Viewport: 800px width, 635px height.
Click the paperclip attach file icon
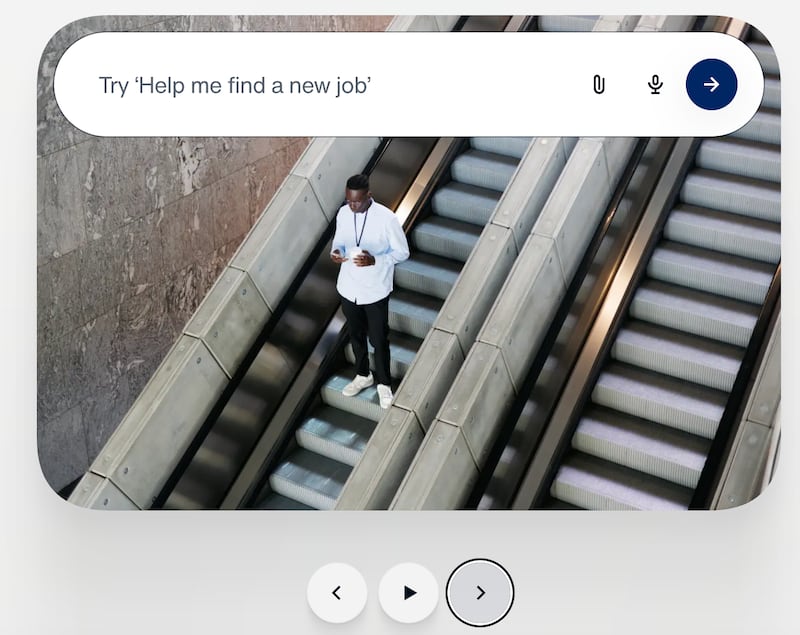pos(599,85)
